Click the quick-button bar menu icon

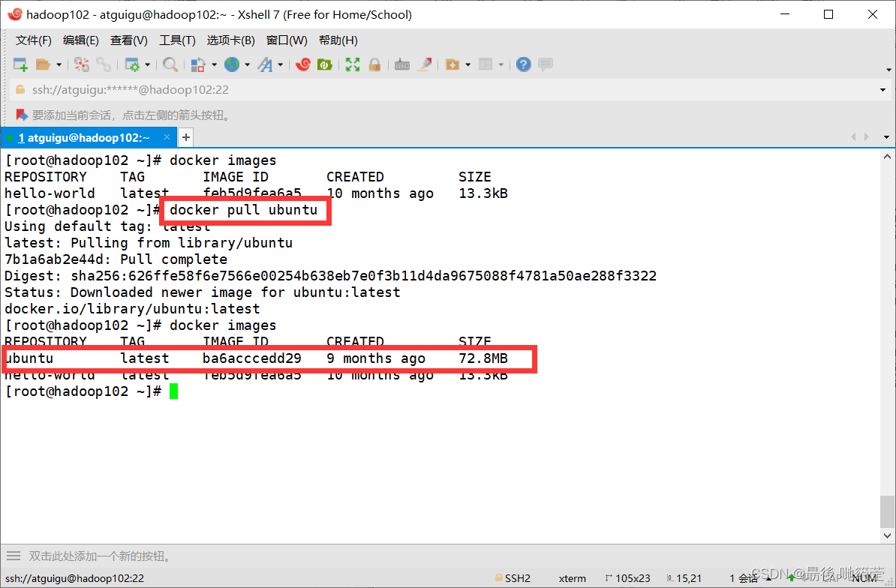[x=14, y=556]
